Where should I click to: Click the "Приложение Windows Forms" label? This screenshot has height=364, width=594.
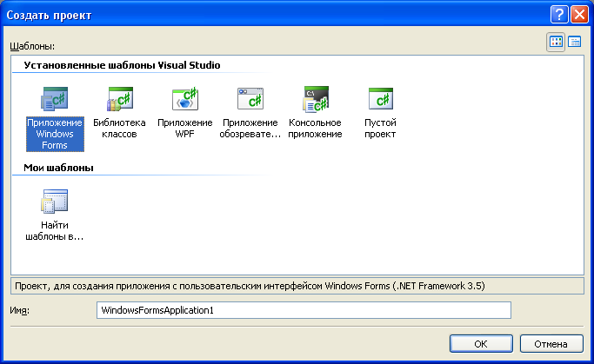point(55,134)
